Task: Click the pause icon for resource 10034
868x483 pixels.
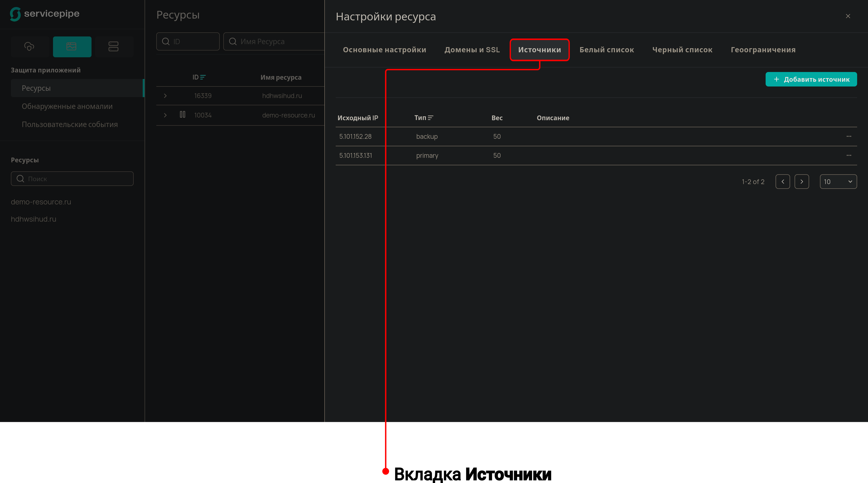Action: pyautogui.click(x=182, y=115)
